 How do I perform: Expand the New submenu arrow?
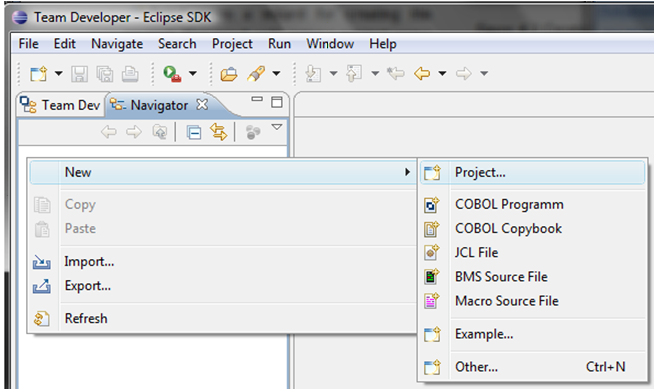click(x=407, y=172)
